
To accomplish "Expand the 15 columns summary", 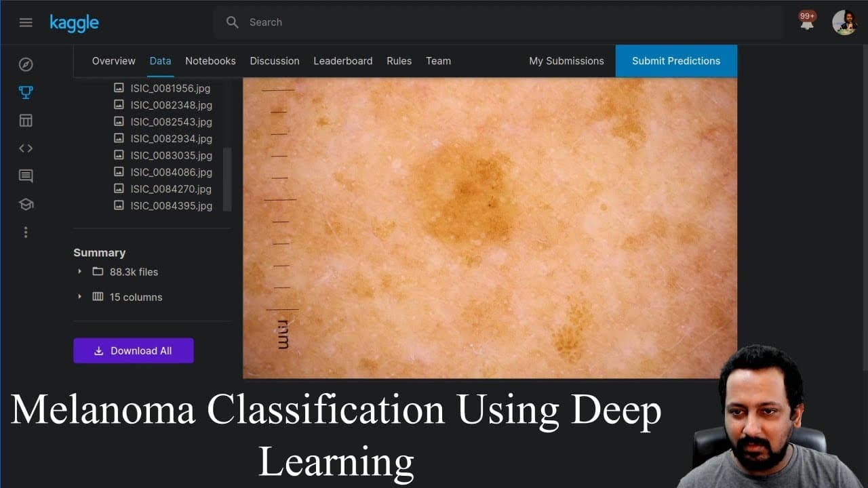I will 119,297.
